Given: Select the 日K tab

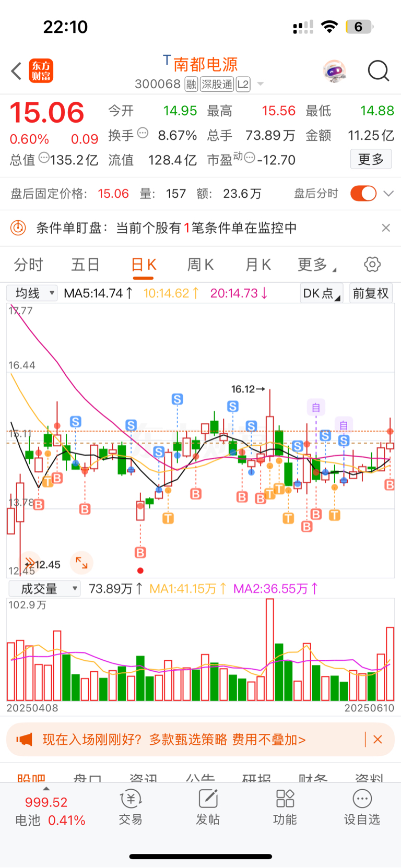Looking at the screenshot, I should click(x=144, y=265).
